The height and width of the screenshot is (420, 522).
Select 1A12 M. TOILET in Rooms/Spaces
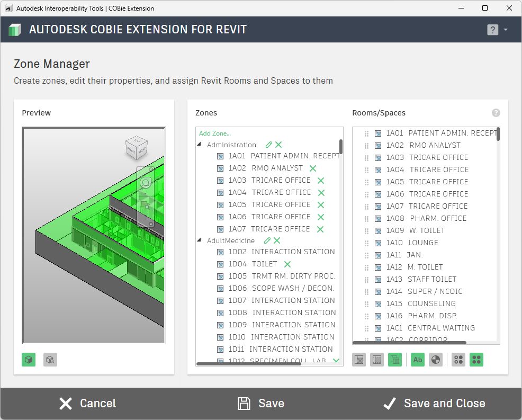(x=409, y=267)
